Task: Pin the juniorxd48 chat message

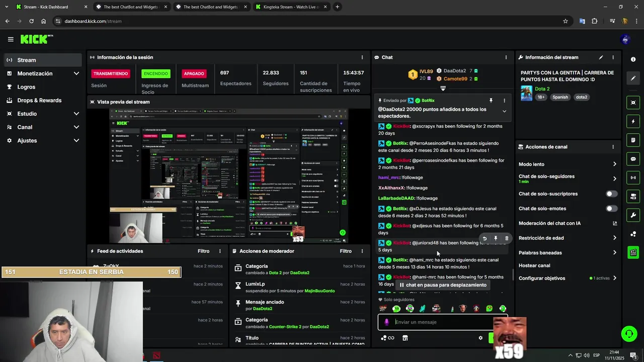Action: [496, 239]
